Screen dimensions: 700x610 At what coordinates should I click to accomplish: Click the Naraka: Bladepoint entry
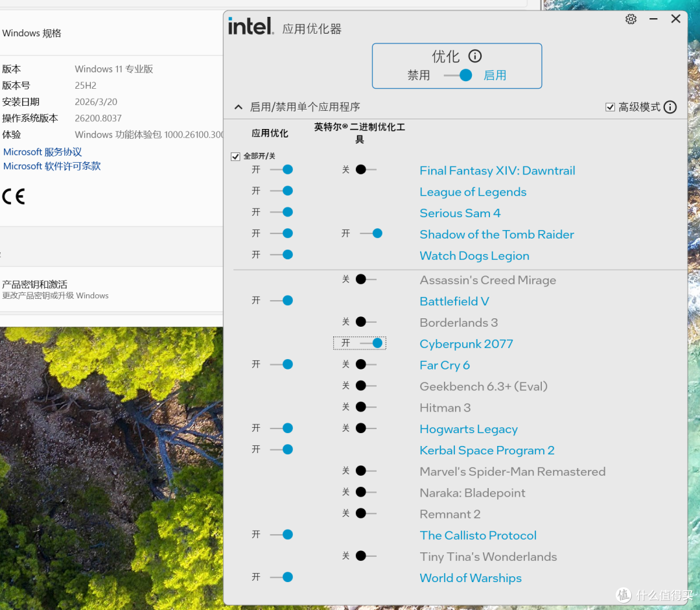tap(472, 493)
